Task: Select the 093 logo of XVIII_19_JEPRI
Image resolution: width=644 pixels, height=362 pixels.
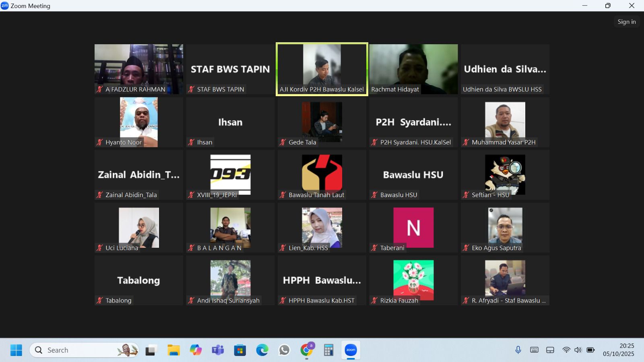Action: 230,175
